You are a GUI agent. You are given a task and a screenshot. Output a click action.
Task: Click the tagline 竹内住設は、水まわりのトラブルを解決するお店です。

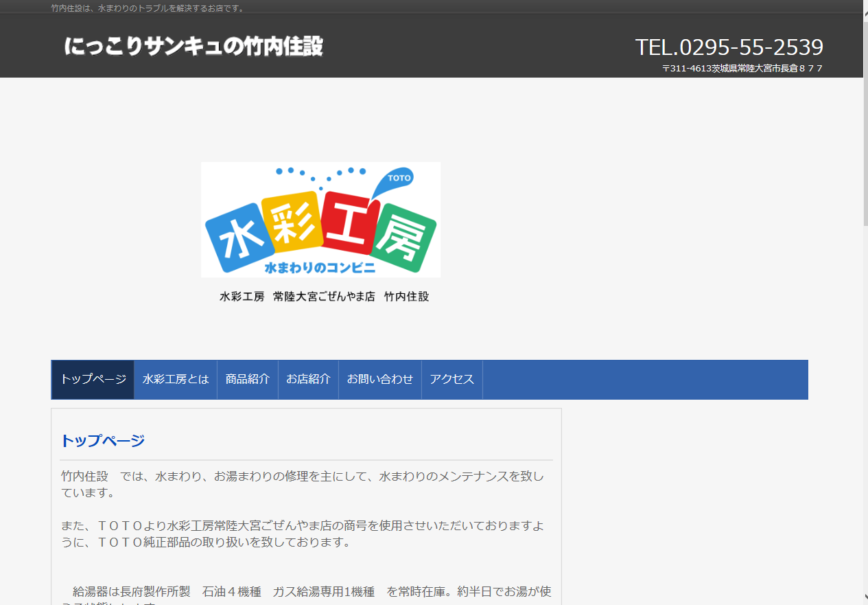[148, 8]
